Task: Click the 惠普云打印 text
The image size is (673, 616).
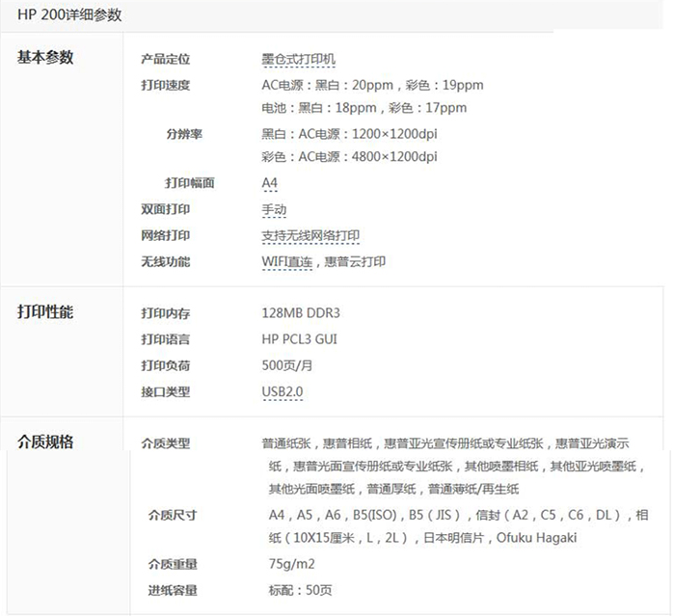Action: point(358,261)
